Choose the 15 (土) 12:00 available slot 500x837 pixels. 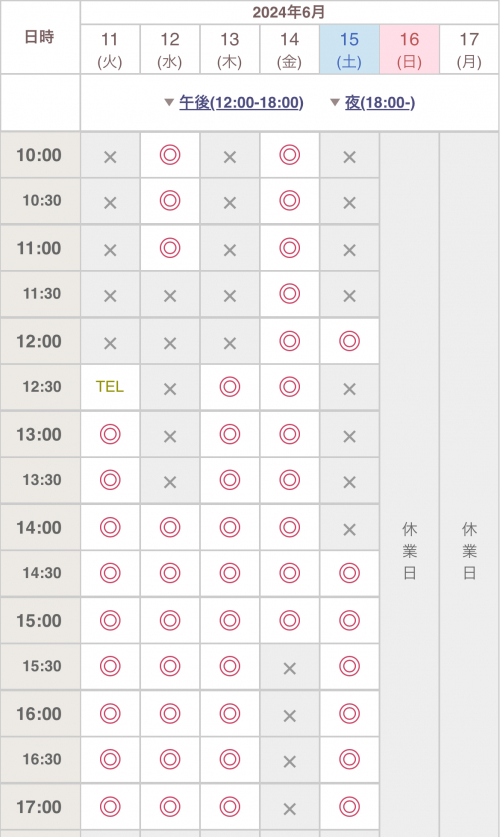pos(350,341)
